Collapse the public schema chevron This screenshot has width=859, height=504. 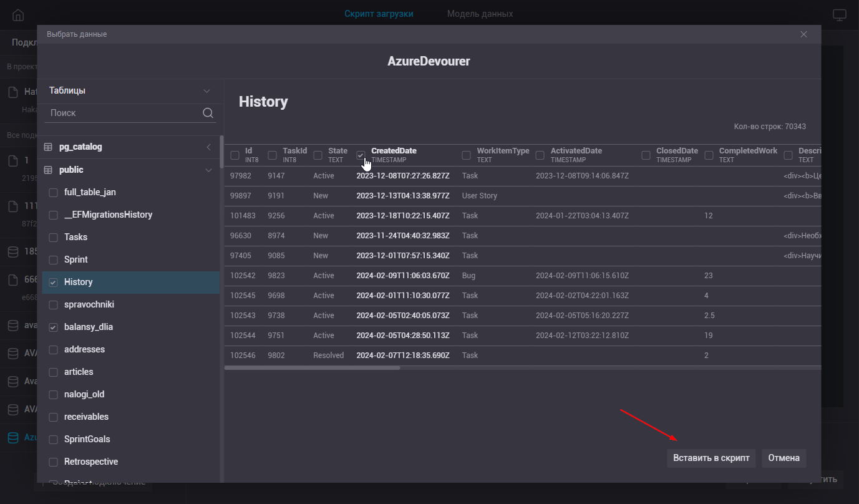pos(208,170)
